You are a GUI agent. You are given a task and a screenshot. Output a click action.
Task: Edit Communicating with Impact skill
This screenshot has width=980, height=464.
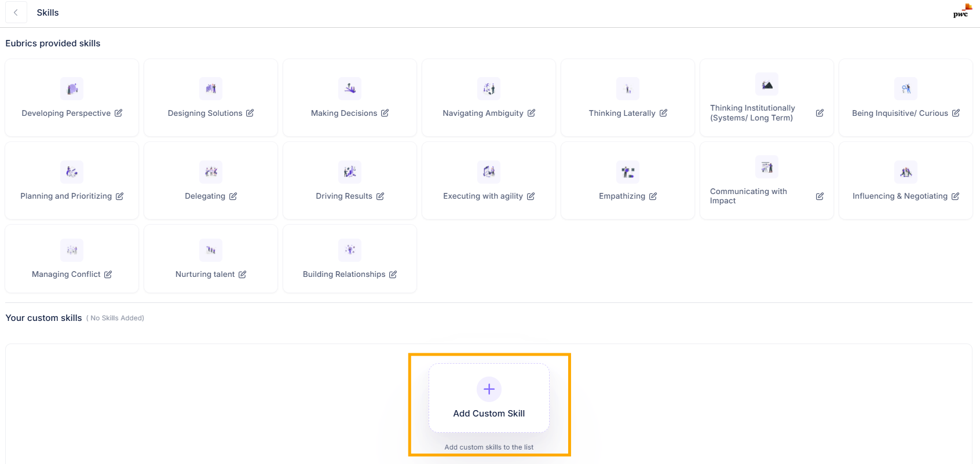pos(820,196)
